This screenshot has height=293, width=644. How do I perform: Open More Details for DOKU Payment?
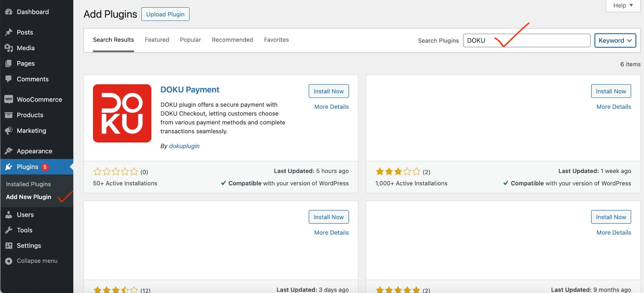(331, 107)
